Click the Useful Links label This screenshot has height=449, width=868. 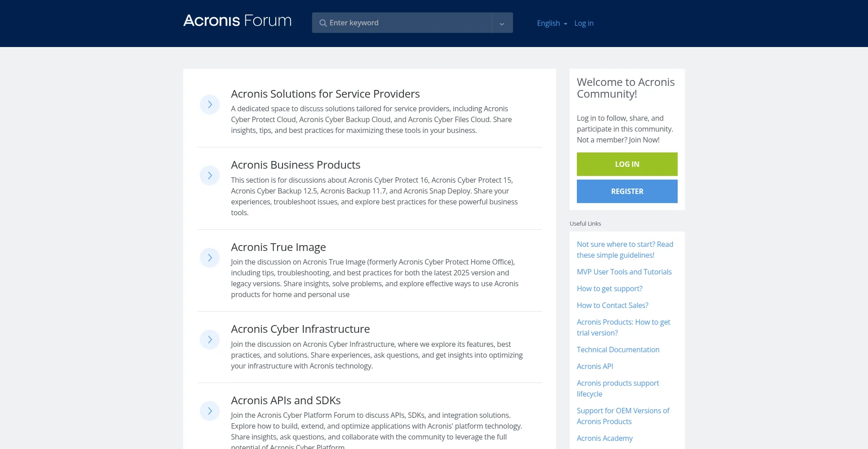[x=585, y=223]
